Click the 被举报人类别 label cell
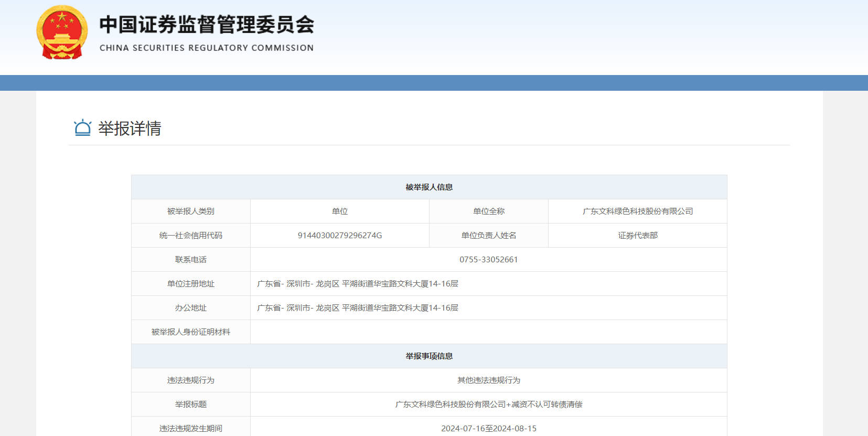The image size is (868, 436). coord(190,211)
